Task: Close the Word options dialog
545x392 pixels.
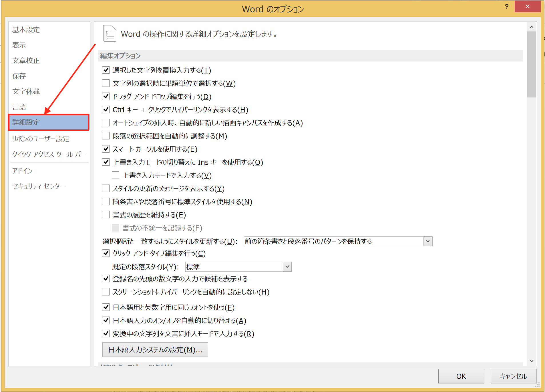Action: pyautogui.click(x=528, y=7)
